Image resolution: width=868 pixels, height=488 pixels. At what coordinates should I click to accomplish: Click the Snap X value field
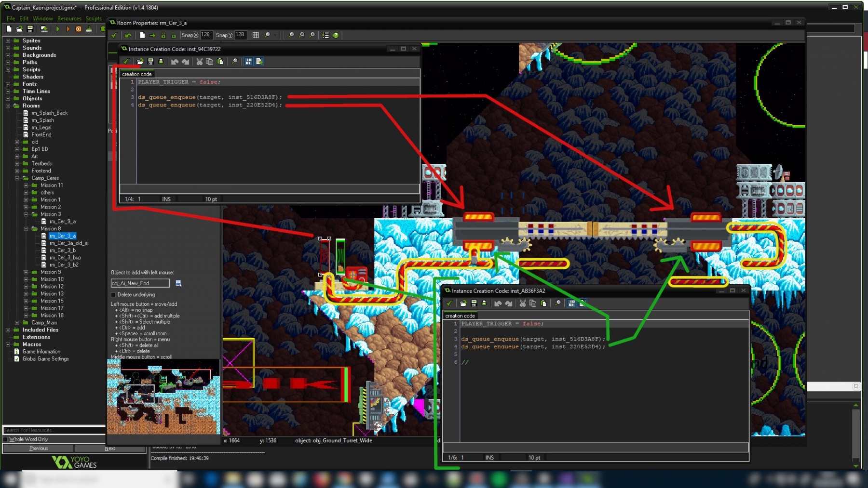click(x=206, y=35)
